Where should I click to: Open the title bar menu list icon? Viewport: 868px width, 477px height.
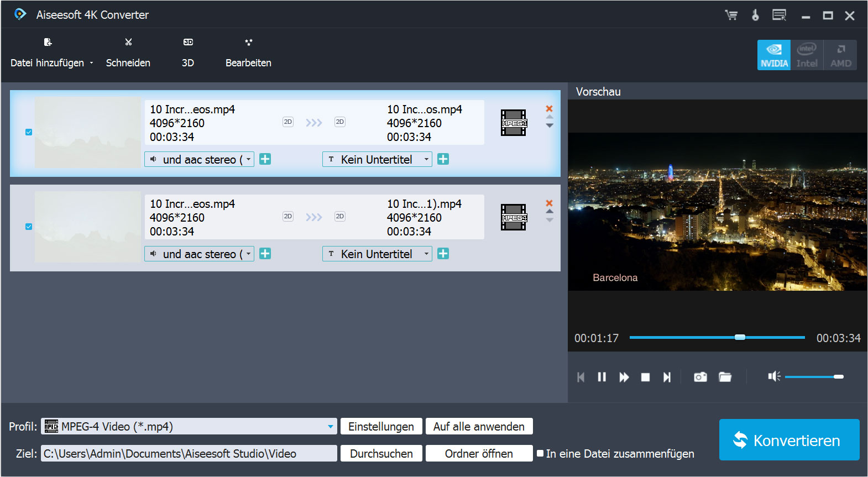coord(780,15)
